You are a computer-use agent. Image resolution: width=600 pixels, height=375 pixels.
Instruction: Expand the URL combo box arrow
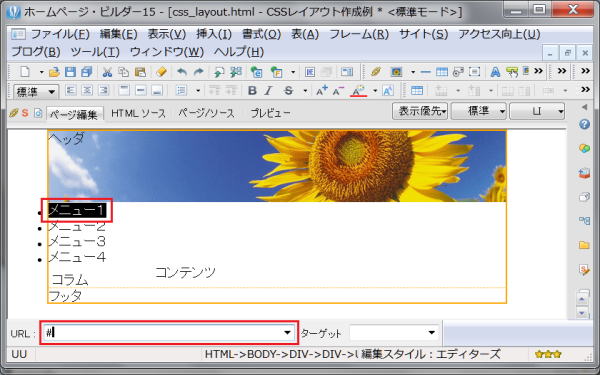coord(287,333)
